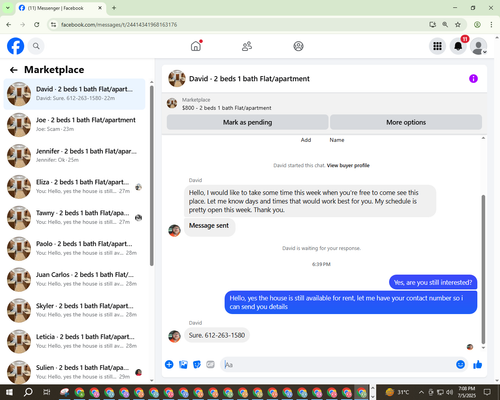Screen dimensions: 500x400
Task: Select the Sulien conversation in list
Action: 74,372
